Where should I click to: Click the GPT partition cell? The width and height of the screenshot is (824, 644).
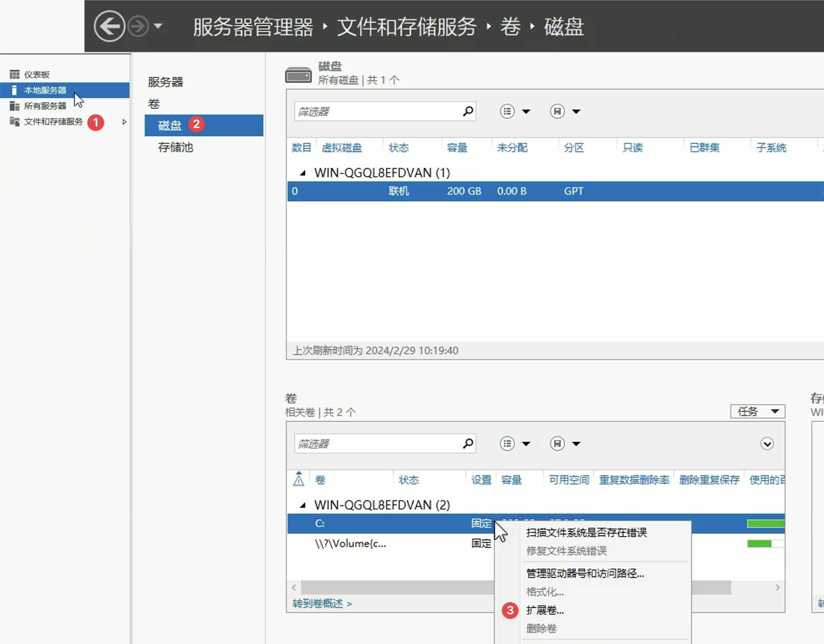click(573, 191)
